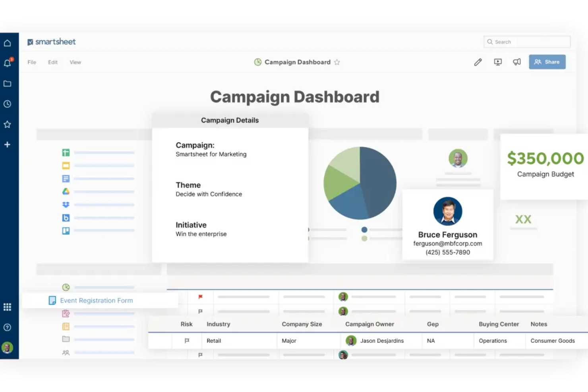Click the Dropbox icon
The image size is (588, 392).
66,205
